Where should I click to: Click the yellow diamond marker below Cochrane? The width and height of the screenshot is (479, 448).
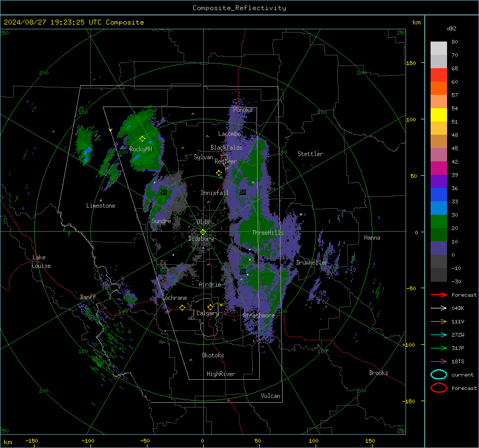pos(182,308)
